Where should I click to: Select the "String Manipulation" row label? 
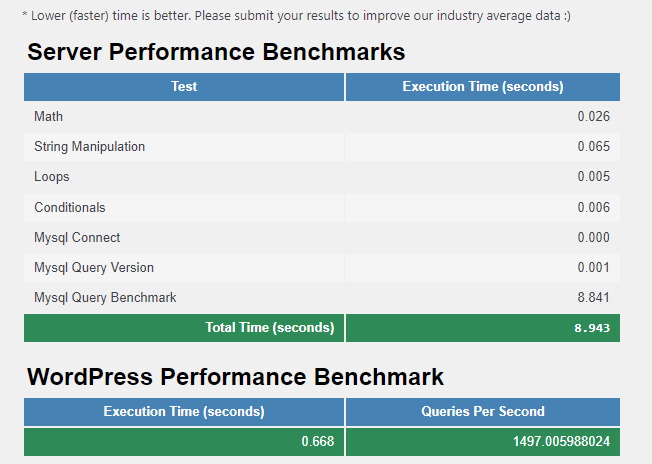point(89,147)
